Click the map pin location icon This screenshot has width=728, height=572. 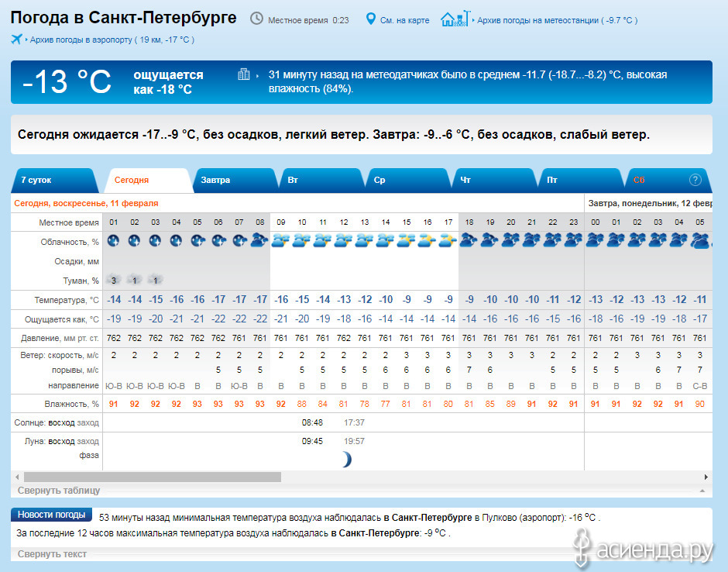coord(370,19)
